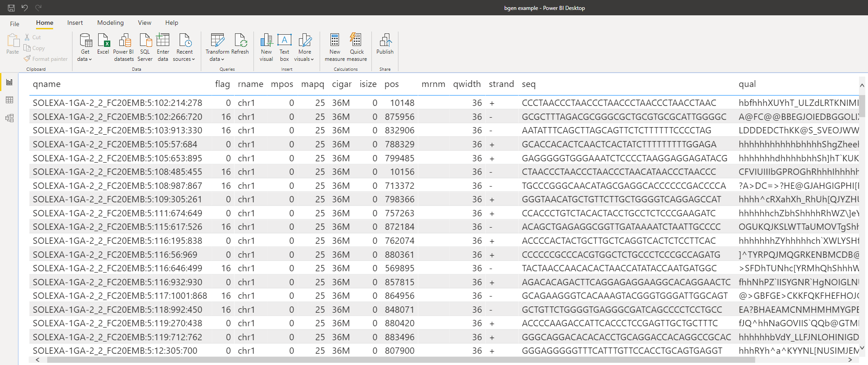The width and height of the screenshot is (868, 365).
Task: Click the Cut scissors icon
Action: [x=27, y=37]
